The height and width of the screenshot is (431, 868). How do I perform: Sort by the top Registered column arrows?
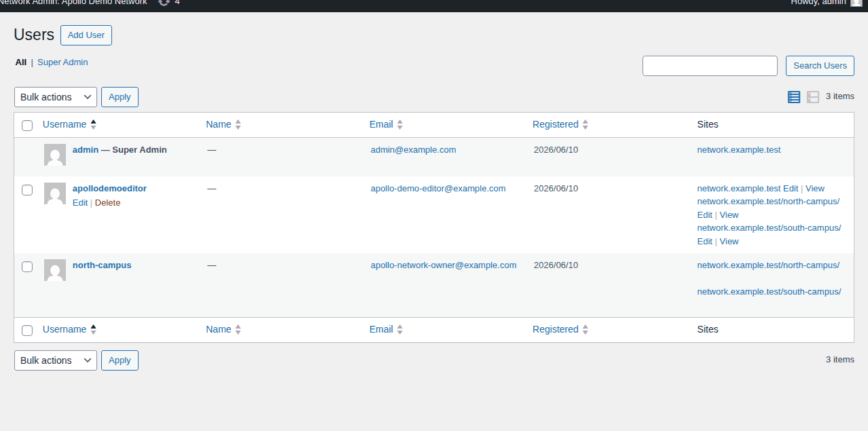click(x=585, y=124)
